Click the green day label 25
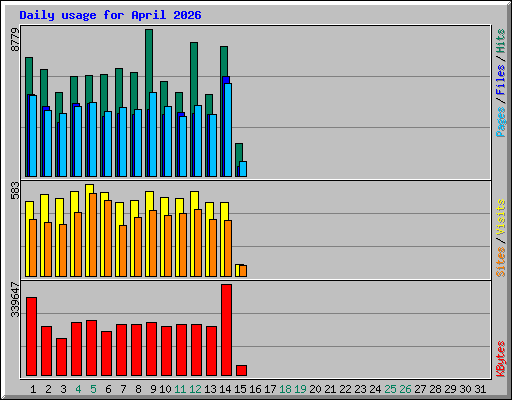 click(390, 389)
